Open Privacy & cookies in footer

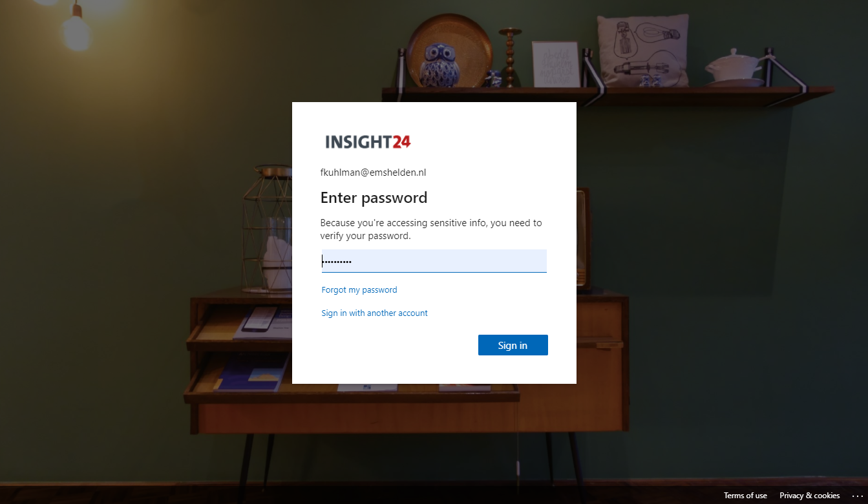coord(809,496)
